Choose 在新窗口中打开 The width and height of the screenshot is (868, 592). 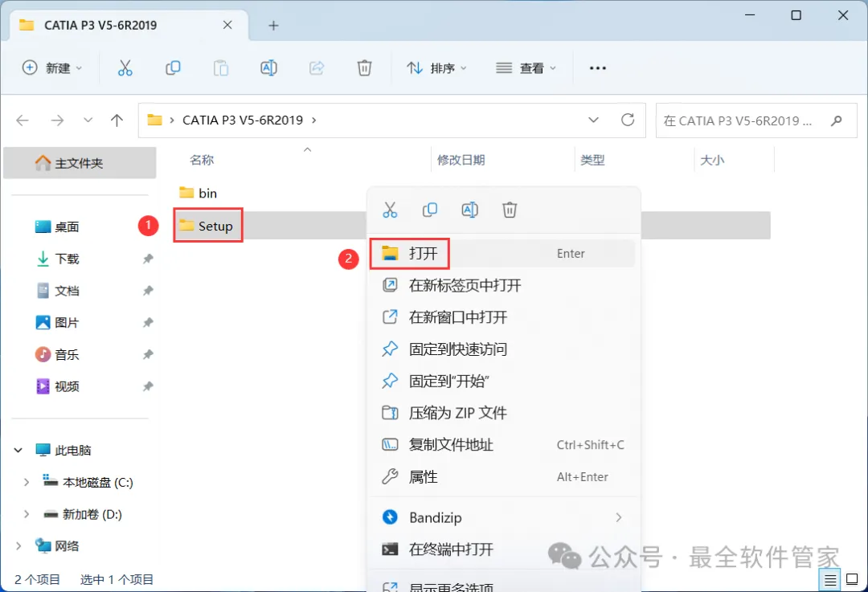point(502,317)
